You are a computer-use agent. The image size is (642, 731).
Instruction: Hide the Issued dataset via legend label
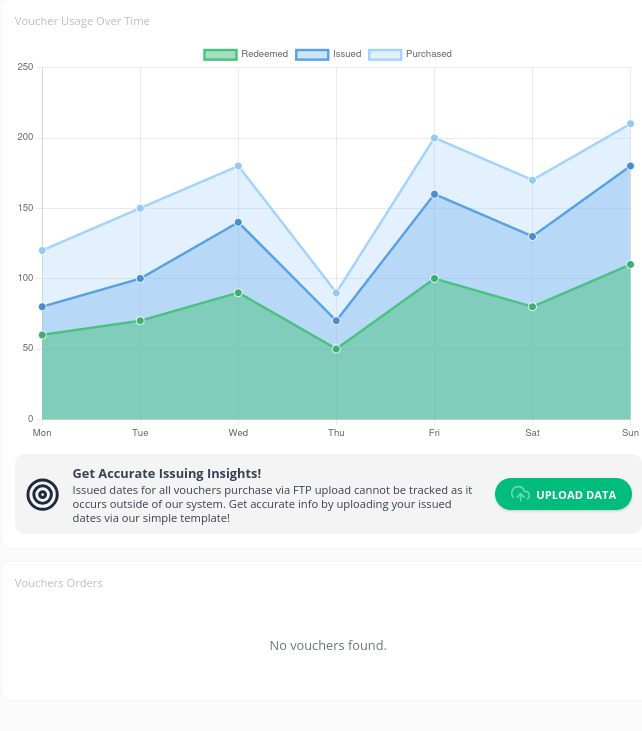347,54
